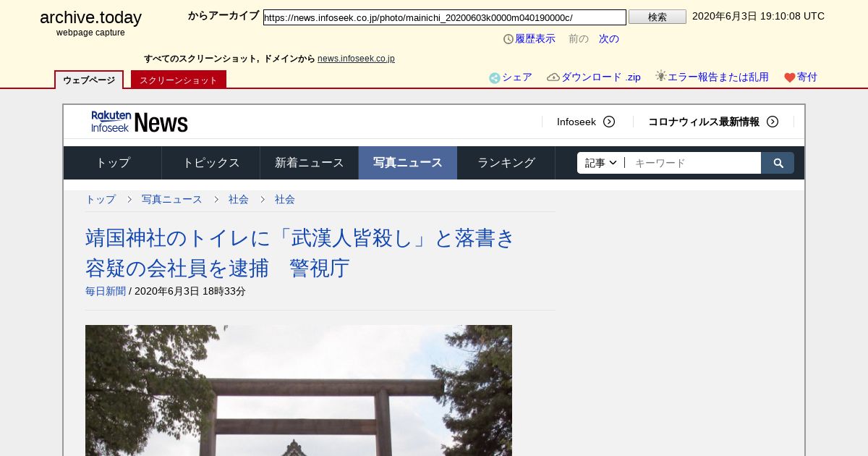The width and height of the screenshot is (868, 456).
Task: Click the archived URL input field
Action: coord(445,17)
